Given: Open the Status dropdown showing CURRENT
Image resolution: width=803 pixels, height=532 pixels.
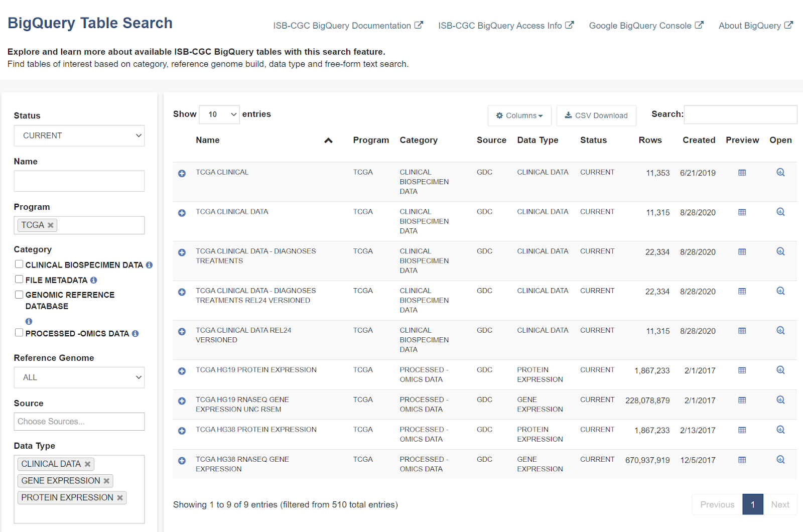Looking at the screenshot, I should [x=79, y=136].
